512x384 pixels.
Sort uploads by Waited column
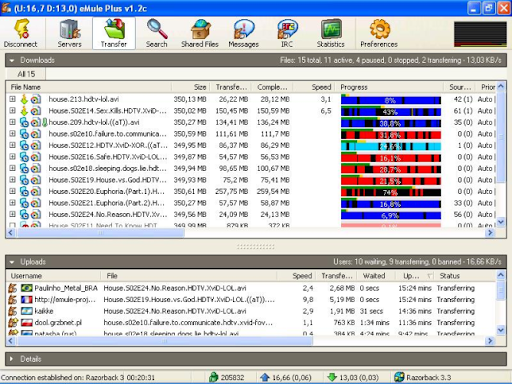click(x=376, y=276)
